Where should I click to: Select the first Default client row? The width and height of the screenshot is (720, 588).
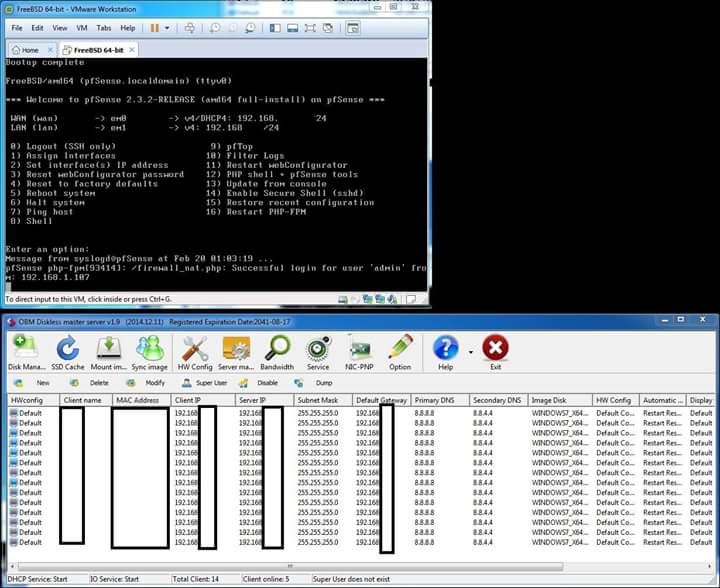pyautogui.click(x=360, y=413)
